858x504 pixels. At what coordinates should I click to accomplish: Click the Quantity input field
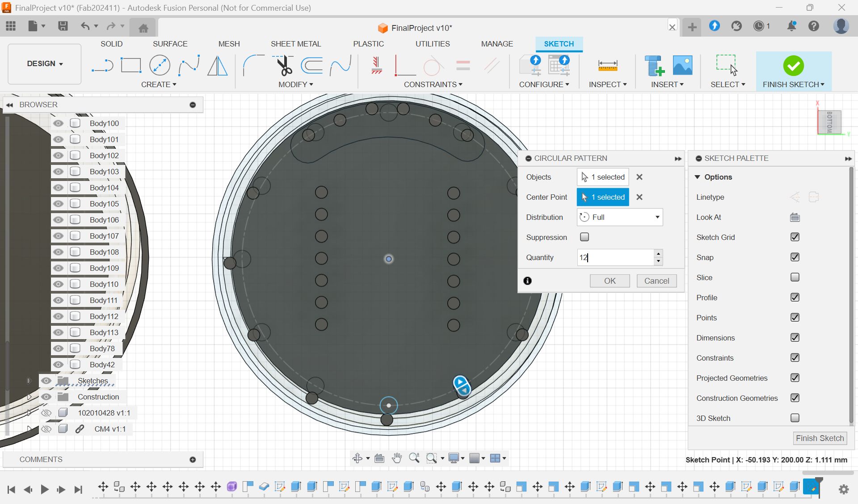pos(615,257)
